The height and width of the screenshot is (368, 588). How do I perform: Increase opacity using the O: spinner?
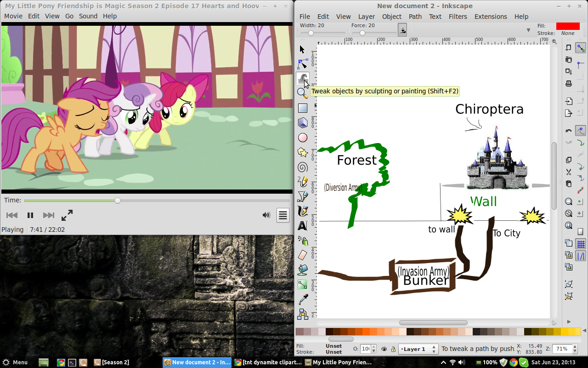[373, 347]
